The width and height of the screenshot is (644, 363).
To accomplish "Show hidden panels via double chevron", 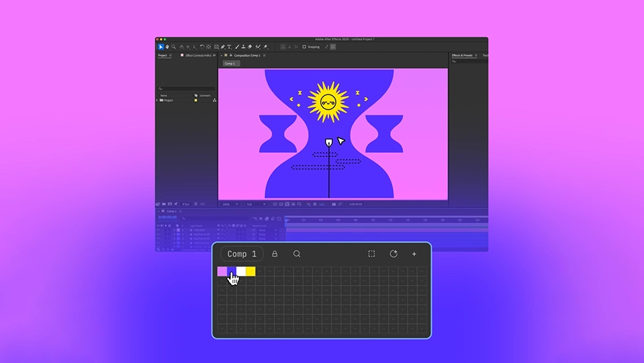I will [214, 56].
